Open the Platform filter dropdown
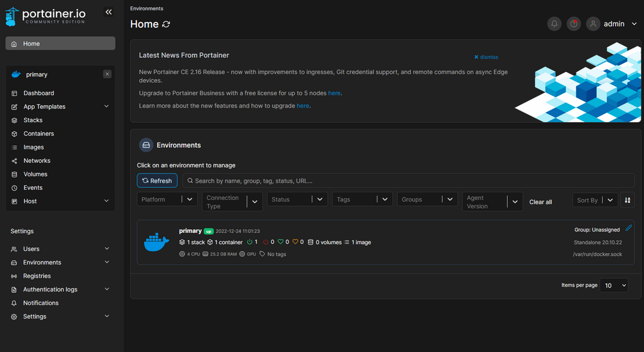 (x=167, y=199)
